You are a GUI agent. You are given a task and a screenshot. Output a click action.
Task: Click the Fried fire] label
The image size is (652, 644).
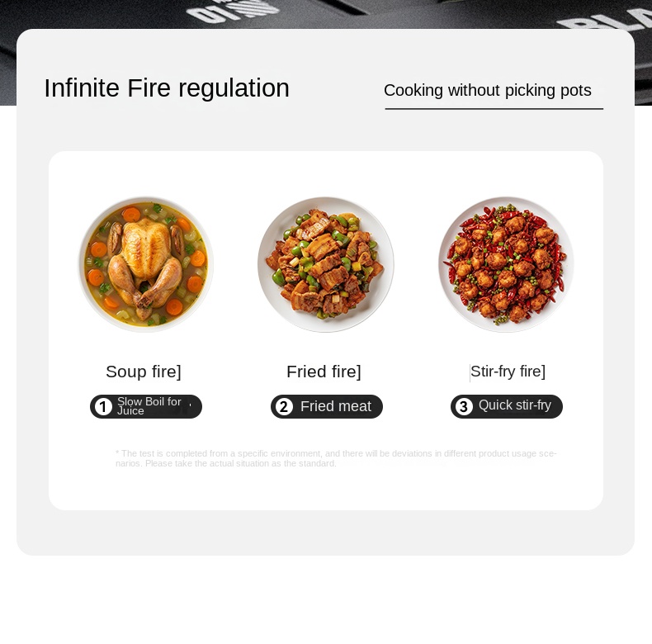point(324,372)
